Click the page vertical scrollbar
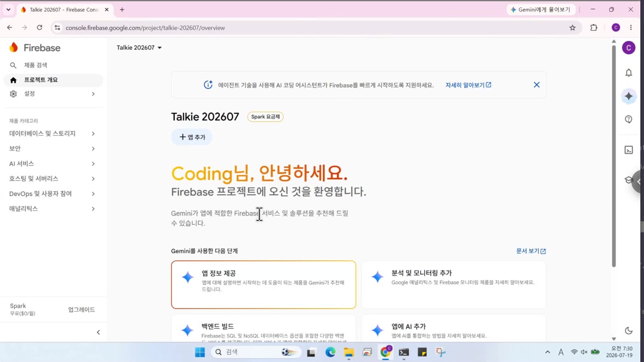 (614, 156)
